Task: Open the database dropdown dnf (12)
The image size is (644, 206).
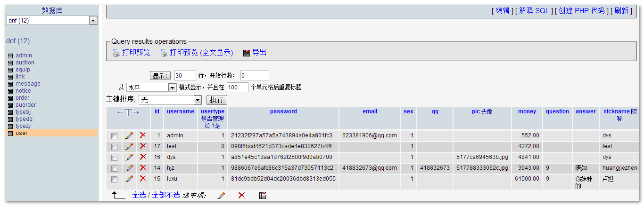Action: tap(51, 20)
